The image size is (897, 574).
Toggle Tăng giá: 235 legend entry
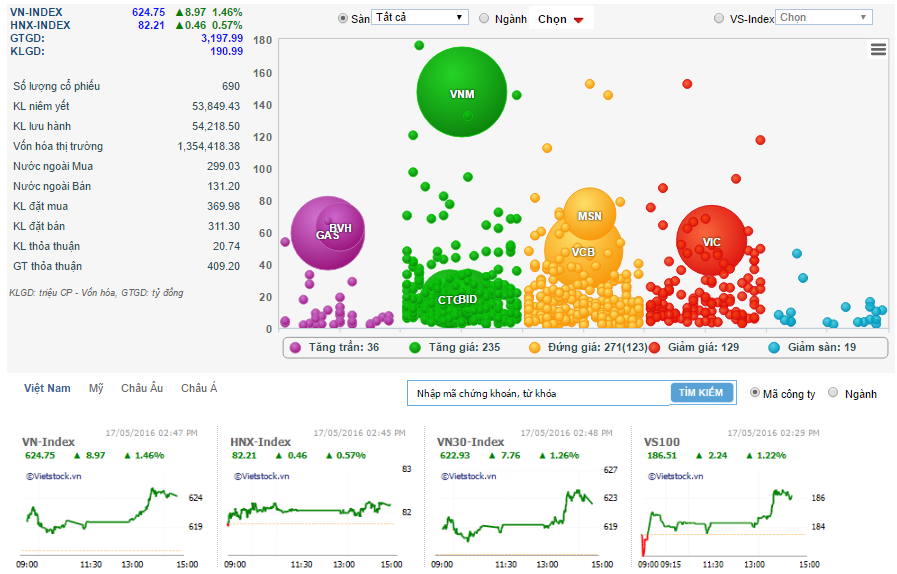(x=455, y=347)
